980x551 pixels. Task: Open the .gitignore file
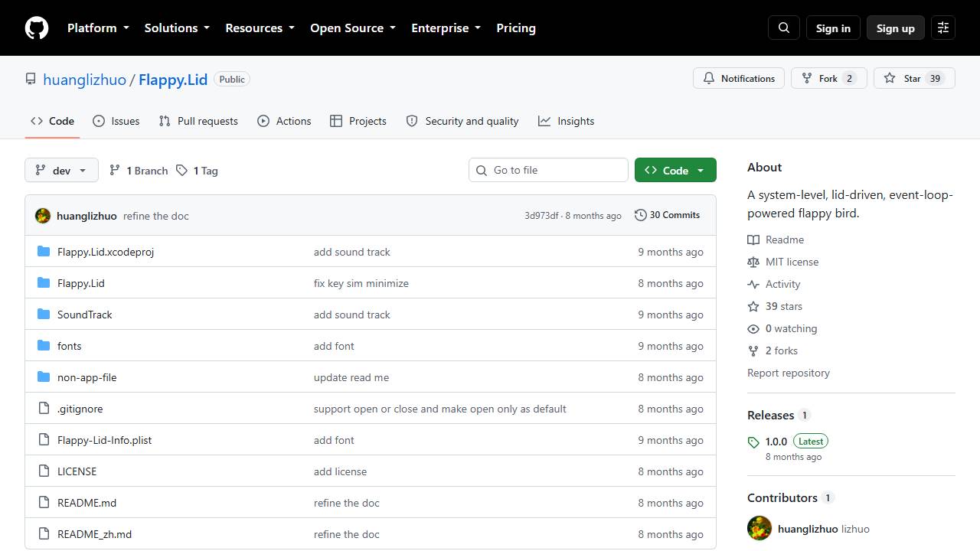click(80, 409)
